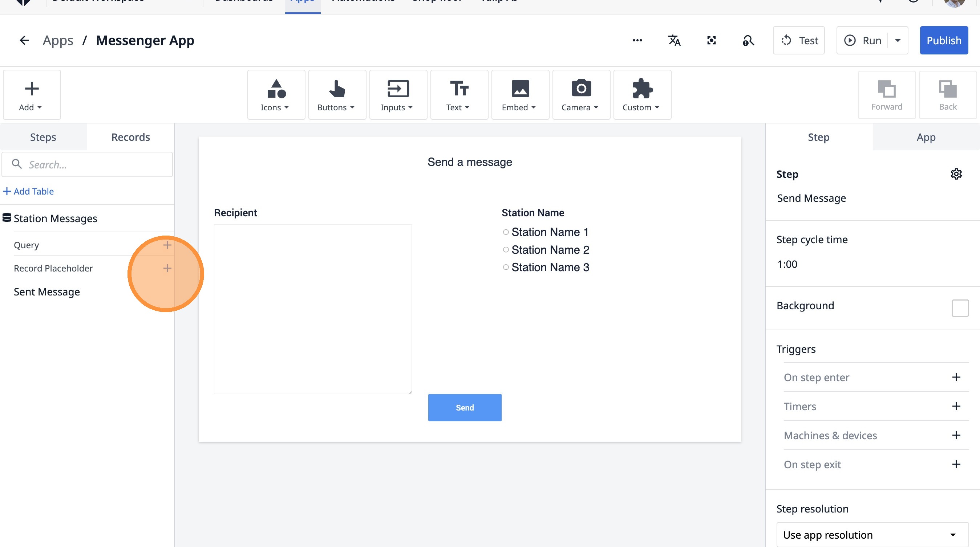Screen dimensions: 980x547
Task: Add a Record Placeholder with plus icon
Action: pos(167,268)
